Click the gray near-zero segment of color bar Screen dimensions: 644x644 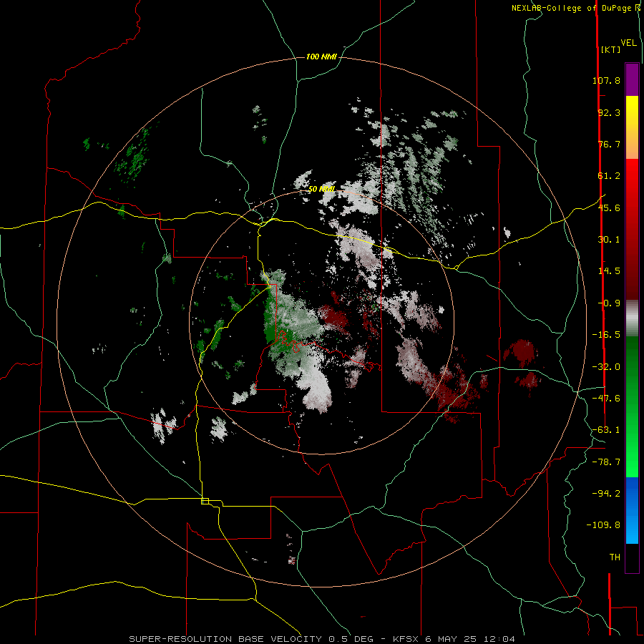[x=632, y=318]
